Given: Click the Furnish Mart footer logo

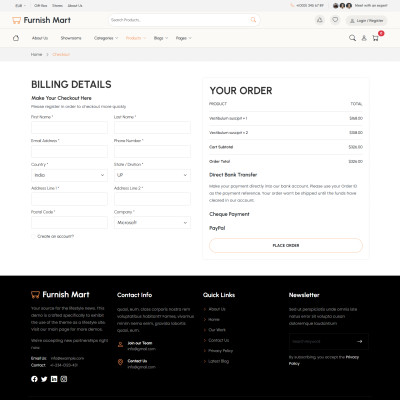Looking at the screenshot, I should [60, 295].
